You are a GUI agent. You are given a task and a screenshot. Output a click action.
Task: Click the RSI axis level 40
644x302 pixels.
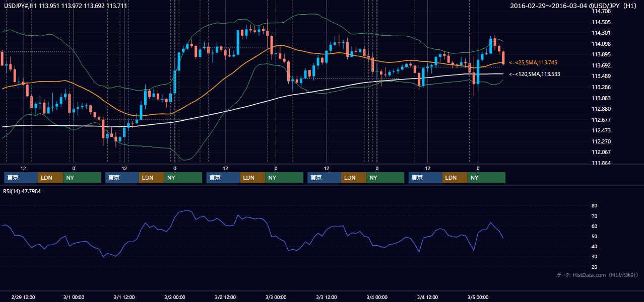click(594, 246)
